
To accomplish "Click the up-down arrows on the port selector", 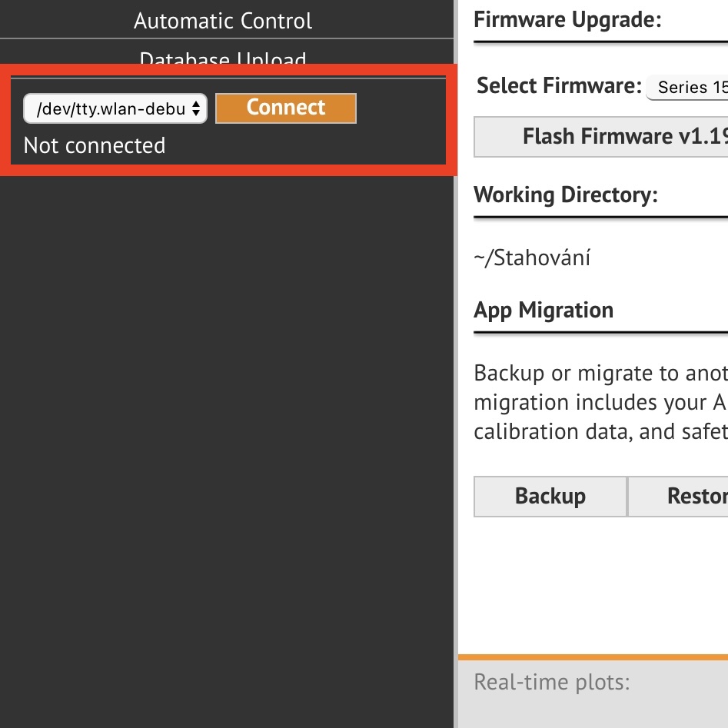I will pyautogui.click(x=197, y=108).
